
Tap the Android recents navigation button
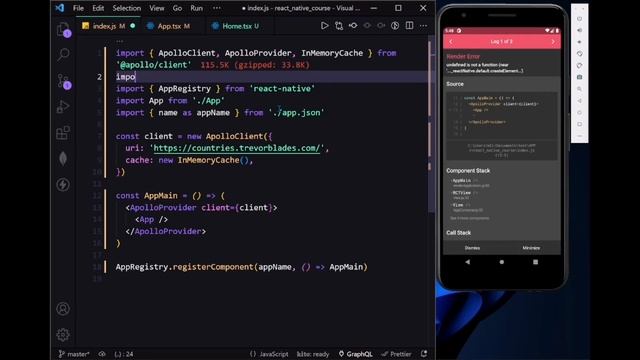coord(536,262)
